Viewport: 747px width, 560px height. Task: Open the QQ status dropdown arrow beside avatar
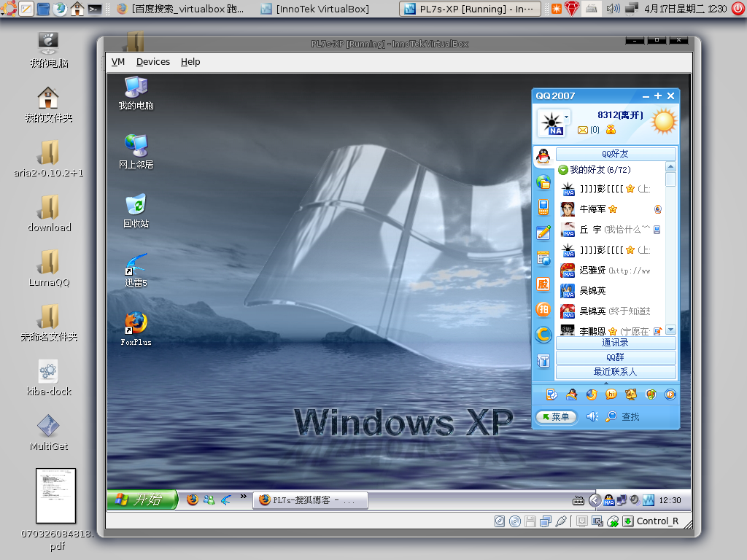click(566, 116)
